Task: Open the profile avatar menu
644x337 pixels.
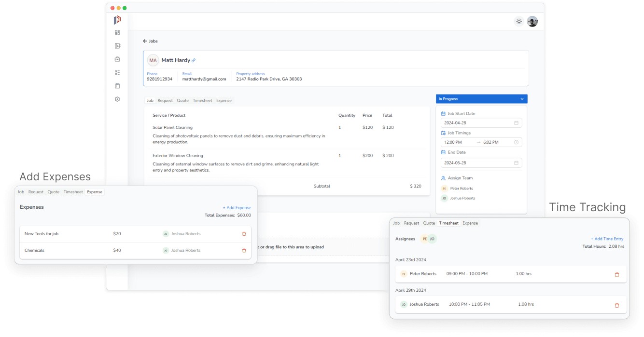Action: coord(532,21)
